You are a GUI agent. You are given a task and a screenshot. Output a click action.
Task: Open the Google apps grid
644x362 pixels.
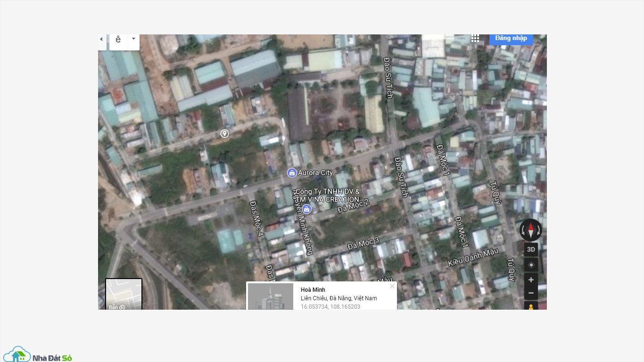[x=475, y=38]
